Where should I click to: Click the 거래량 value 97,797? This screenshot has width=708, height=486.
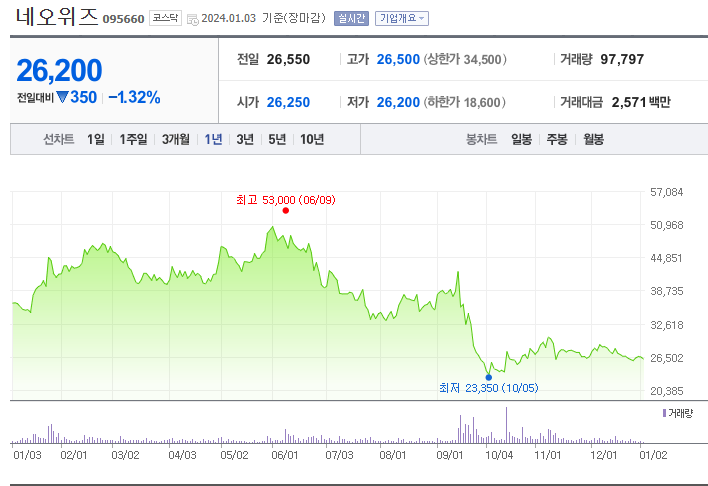coord(622,59)
